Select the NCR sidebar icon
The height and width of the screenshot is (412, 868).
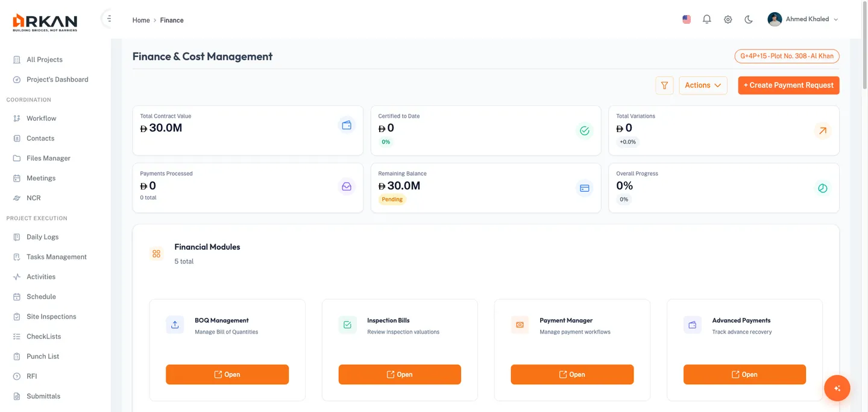[17, 198]
